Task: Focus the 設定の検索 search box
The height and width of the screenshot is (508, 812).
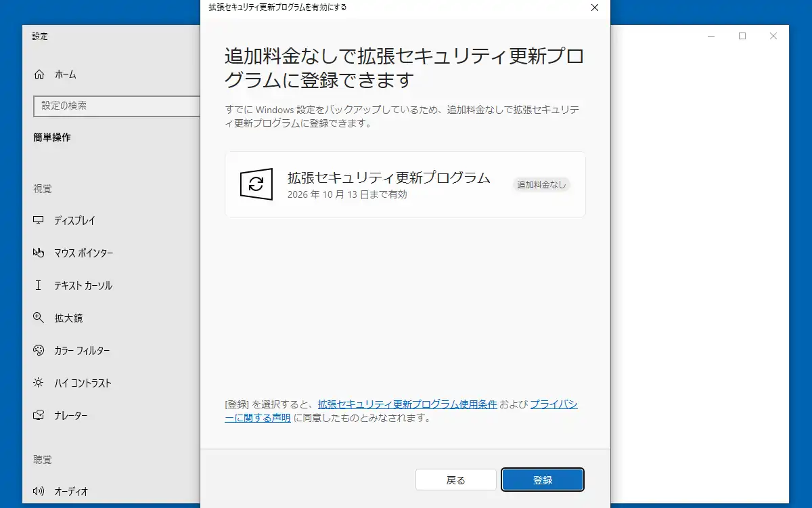Action: click(x=116, y=106)
